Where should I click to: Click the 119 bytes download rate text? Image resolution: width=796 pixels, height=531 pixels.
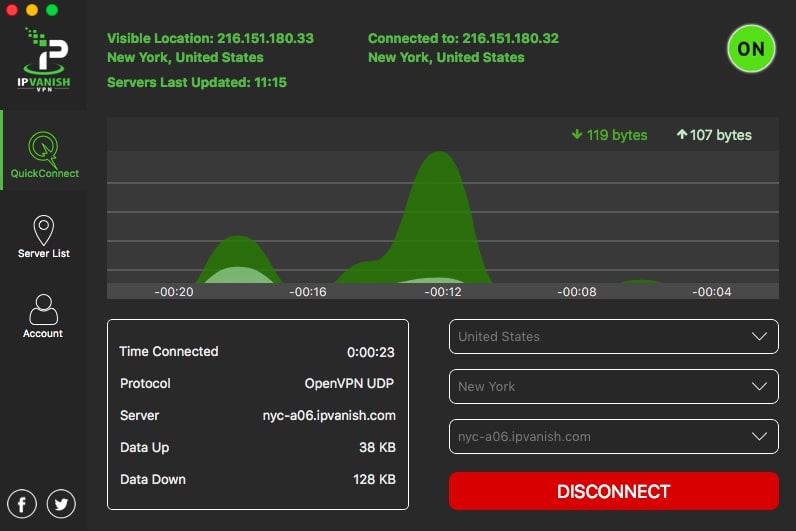[617, 135]
